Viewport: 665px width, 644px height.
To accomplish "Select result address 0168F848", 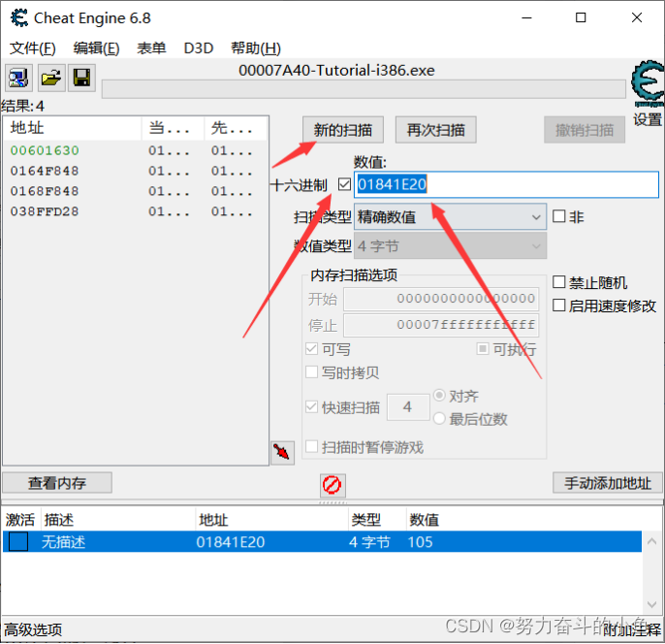I will tap(45, 191).
